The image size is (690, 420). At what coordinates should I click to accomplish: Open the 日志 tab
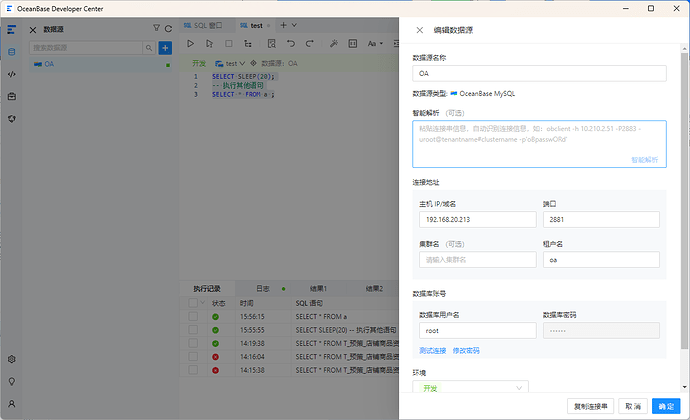pyautogui.click(x=263, y=289)
